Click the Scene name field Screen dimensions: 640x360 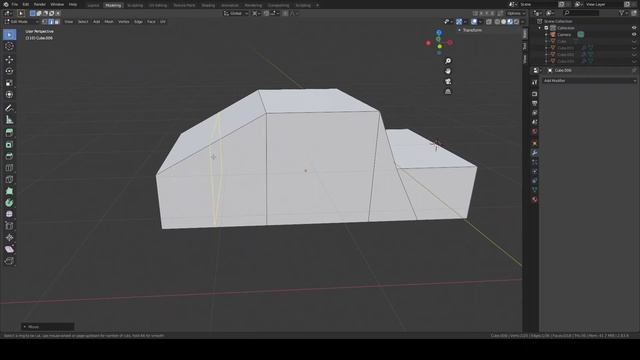(x=538, y=4)
